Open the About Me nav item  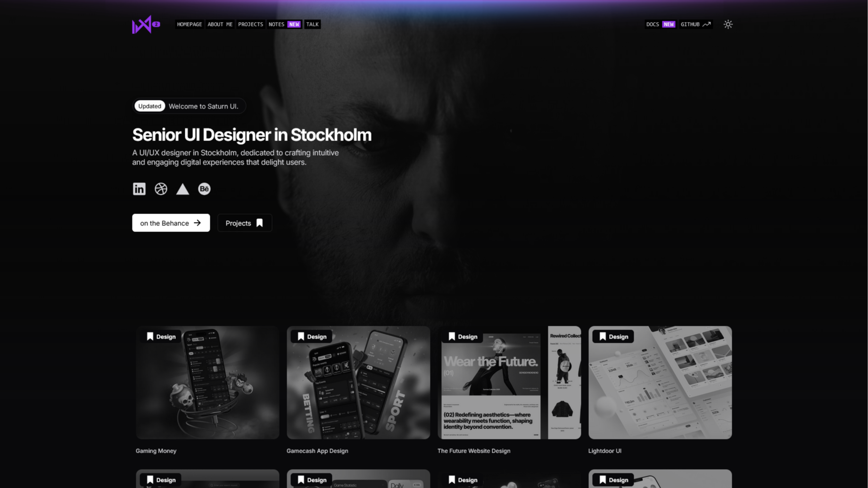click(220, 25)
